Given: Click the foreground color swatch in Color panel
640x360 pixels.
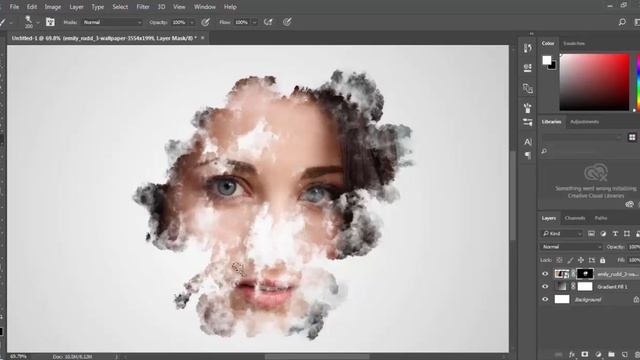Looking at the screenshot, I should tap(547, 60).
